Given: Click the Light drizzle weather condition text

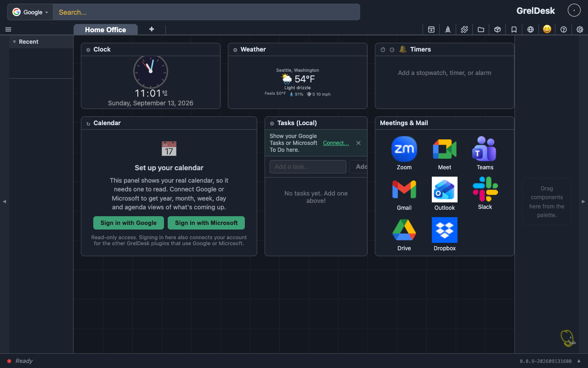Looking at the screenshot, I should [298, 88].
